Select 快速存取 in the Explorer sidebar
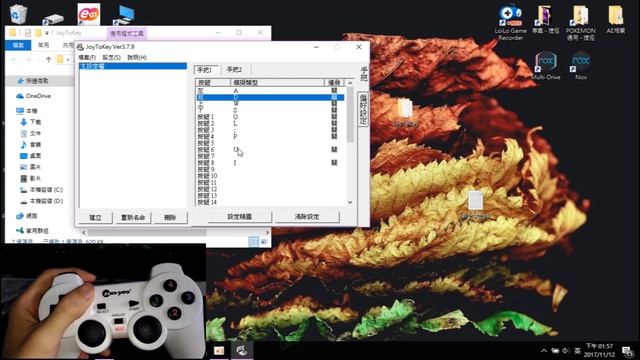The image size is (640, 360). (x=37, y=81)
